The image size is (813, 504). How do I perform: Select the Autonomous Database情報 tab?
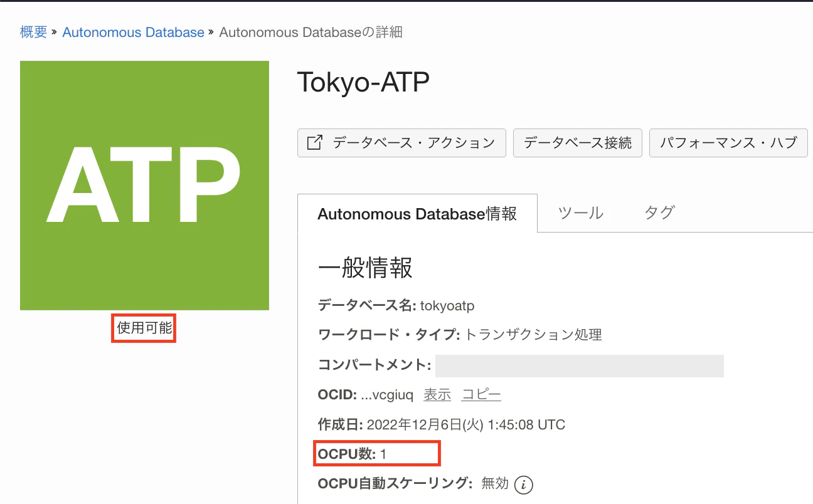click(417, 214)
